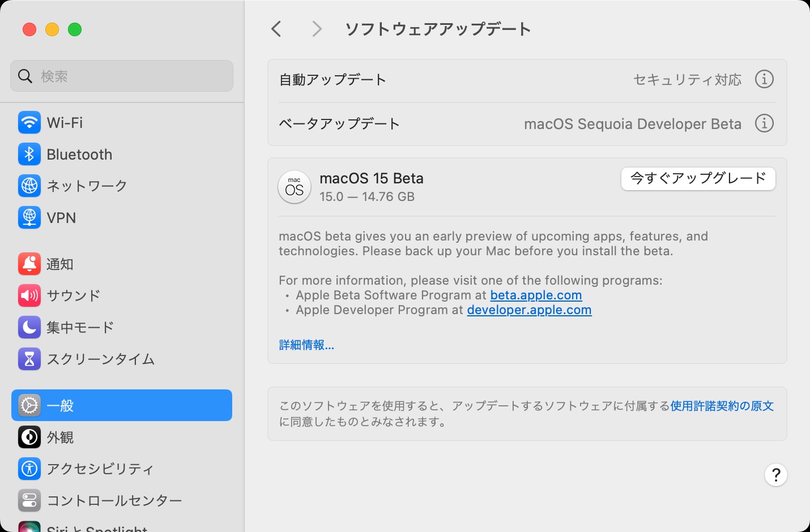
Task: Click the サウンド speaker icon
Action: 29,295
